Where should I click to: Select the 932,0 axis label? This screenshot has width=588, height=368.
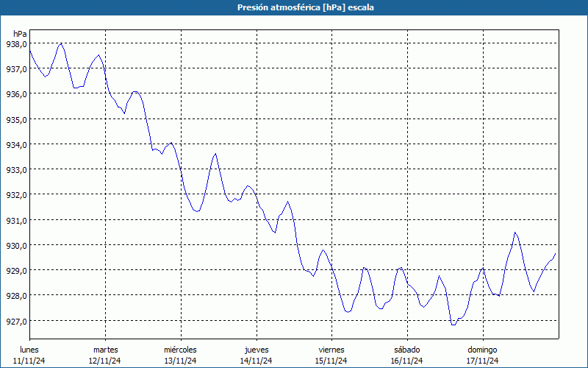pyautogui.click(x=16, y=195)
